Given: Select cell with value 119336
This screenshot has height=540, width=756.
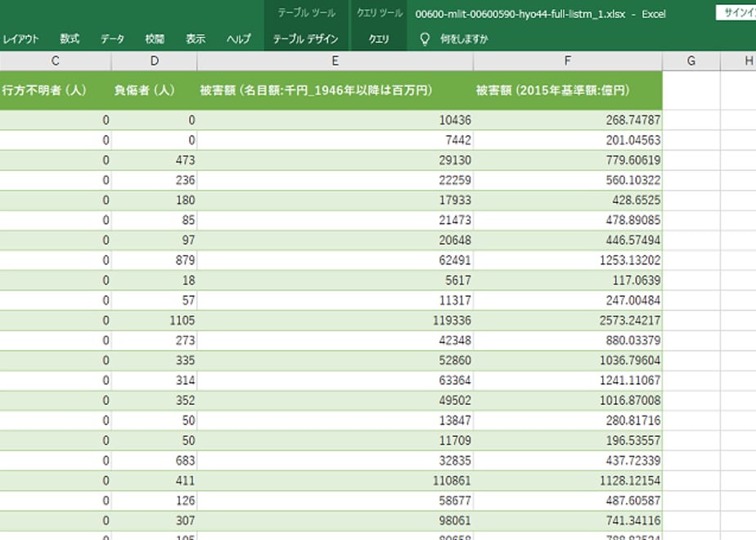Looking at the screenshot, I should click(335, 321).
